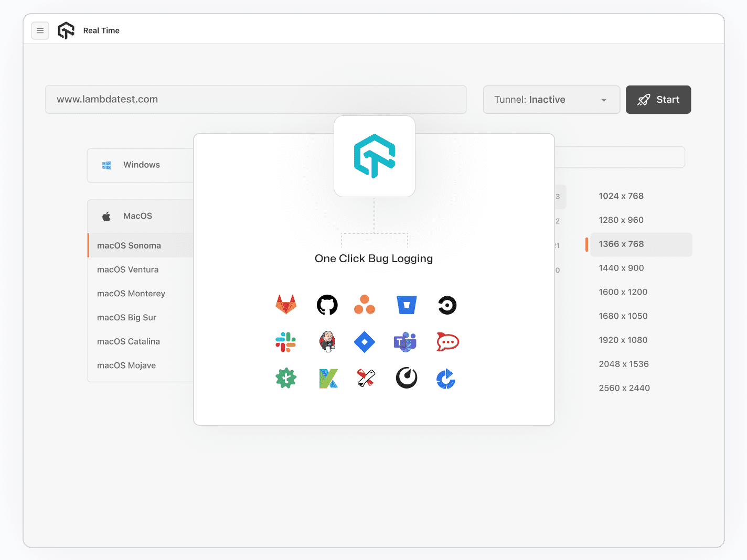The image size is (747, 560).
Task: Select the CircleCI integration icon
Action: point(447,305)
